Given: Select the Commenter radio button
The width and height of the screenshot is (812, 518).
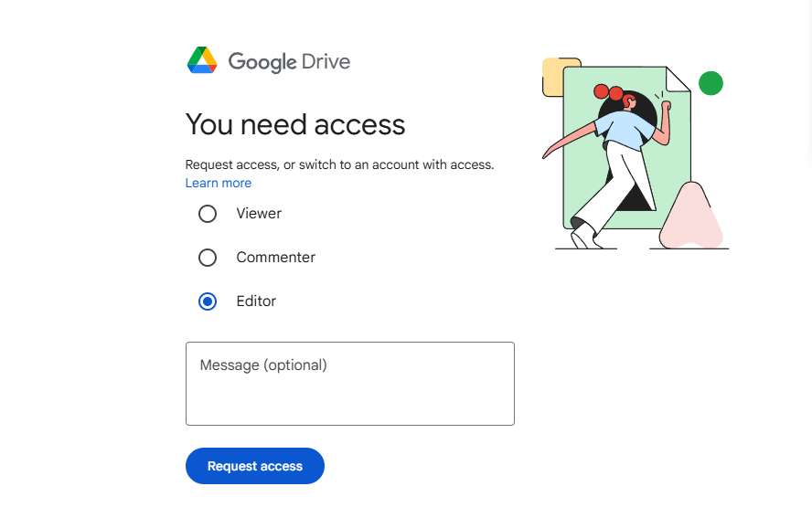Looking at the screenshot, I should [208, 258].
